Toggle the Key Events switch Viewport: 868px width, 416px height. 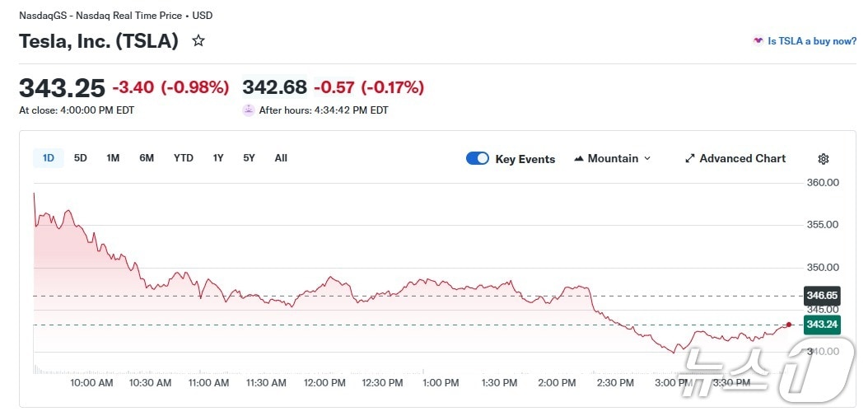(478, 158)
